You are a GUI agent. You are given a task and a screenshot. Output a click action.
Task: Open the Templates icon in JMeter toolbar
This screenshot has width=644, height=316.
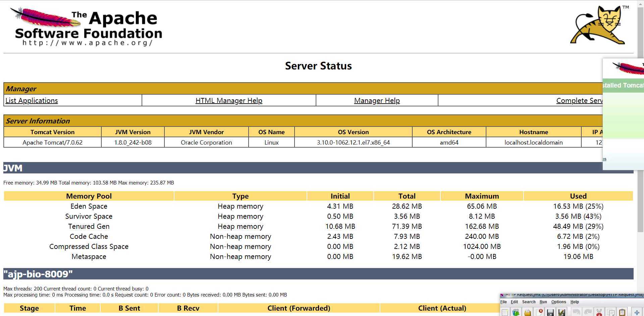[x=516, y=312]
